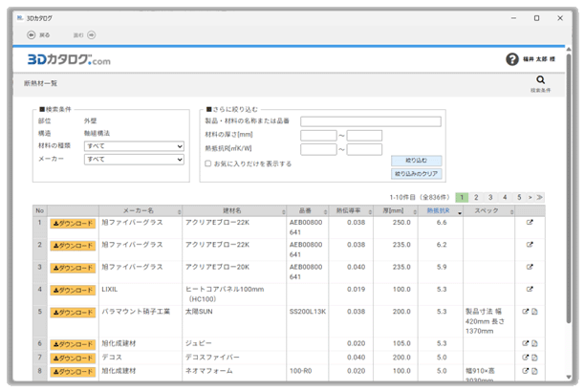This screenshot has height=392, width=585.
Task: Focus minimum 熱抵抗R input
Action: 318,149
